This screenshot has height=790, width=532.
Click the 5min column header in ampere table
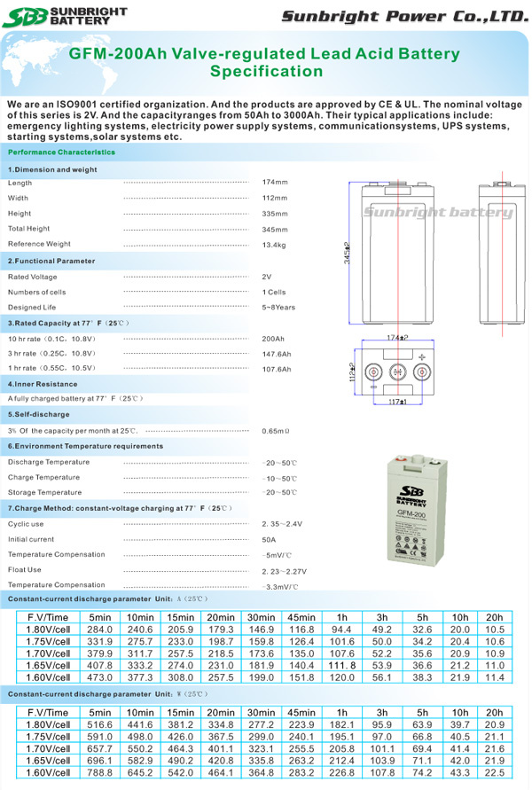[99, 617]
